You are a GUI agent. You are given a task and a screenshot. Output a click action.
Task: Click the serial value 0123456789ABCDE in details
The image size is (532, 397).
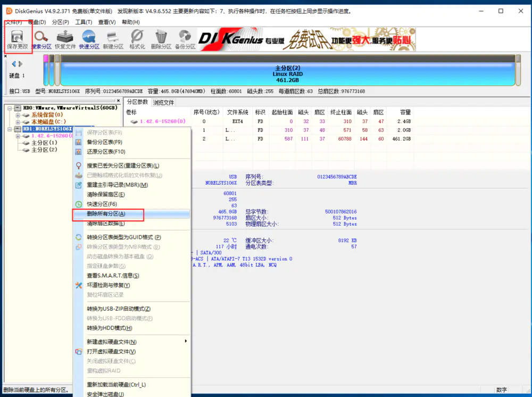click(337, 177)
